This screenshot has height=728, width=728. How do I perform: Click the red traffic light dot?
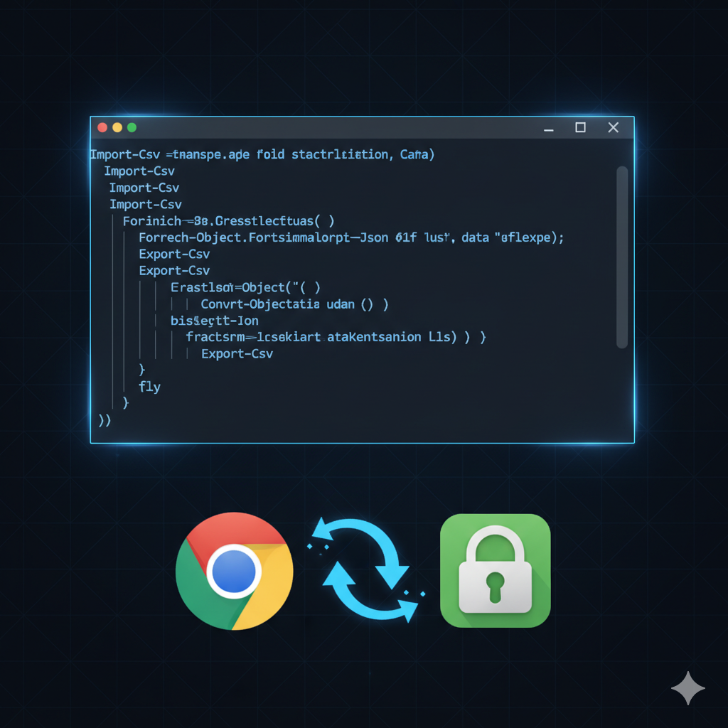tap(102, 127)
